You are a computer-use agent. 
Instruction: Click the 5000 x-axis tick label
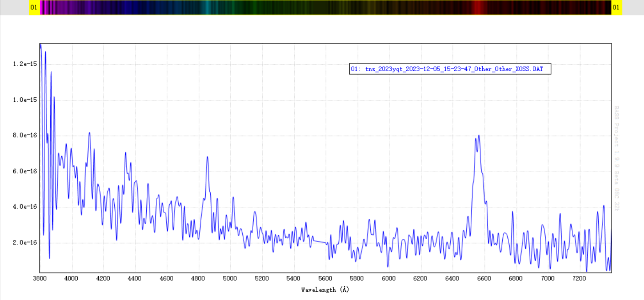click(230, 278)
